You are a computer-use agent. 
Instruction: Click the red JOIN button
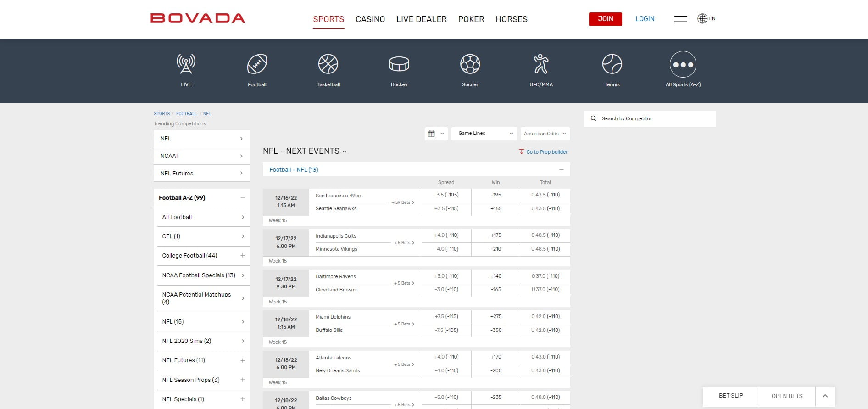coord(606,19)
